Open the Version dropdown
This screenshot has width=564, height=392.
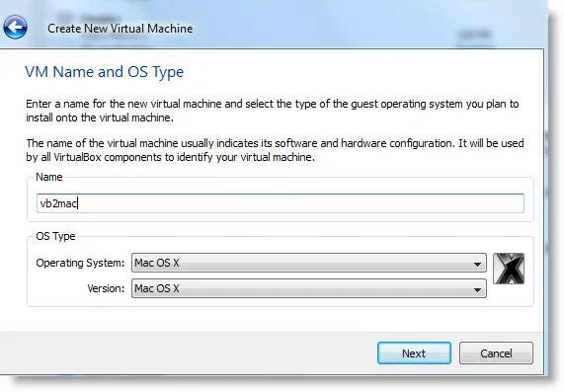pyautogui.click(x=309, y=288)
